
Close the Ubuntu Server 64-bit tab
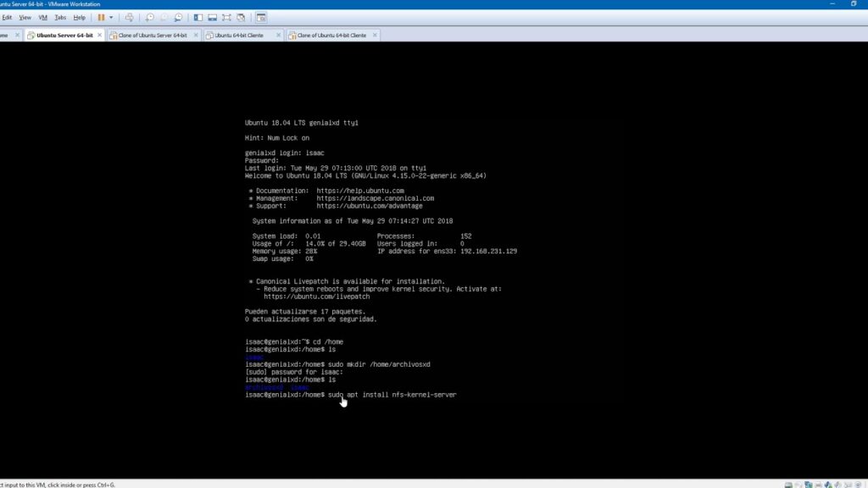(100, 36)
